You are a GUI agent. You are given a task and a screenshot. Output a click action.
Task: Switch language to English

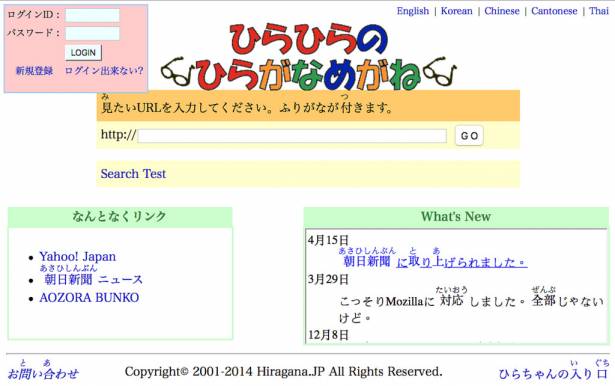click(413, 11)
